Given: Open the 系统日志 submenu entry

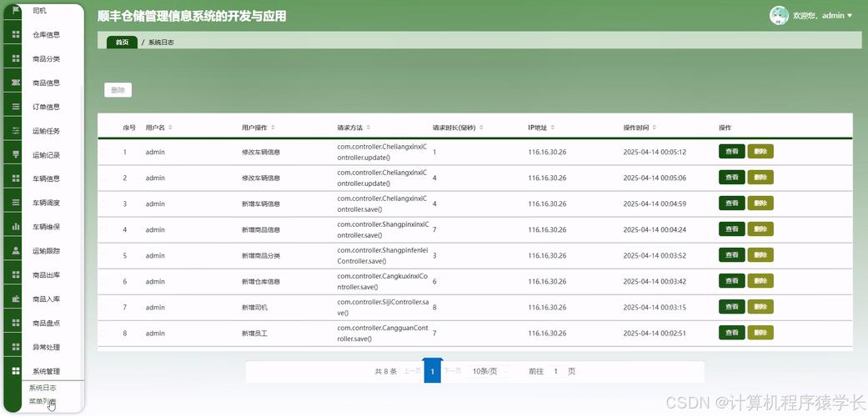Looking at the screenshot, I should (x=43, y=388).
